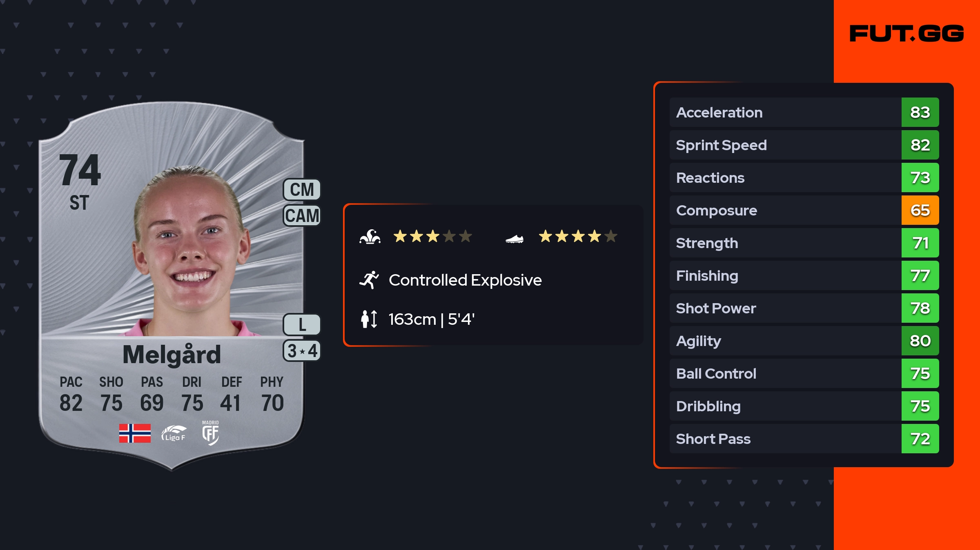Click the L preferred foot badge

point(302,325)
